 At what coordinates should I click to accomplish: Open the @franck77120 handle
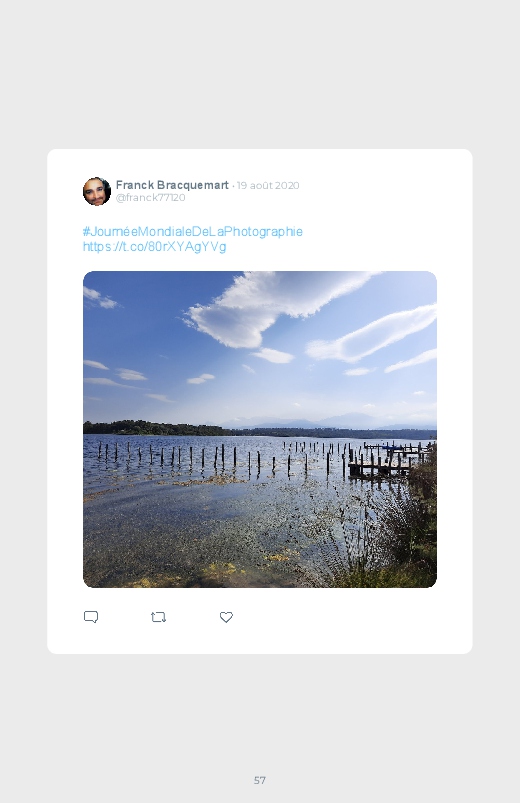[x=151, y=198]
